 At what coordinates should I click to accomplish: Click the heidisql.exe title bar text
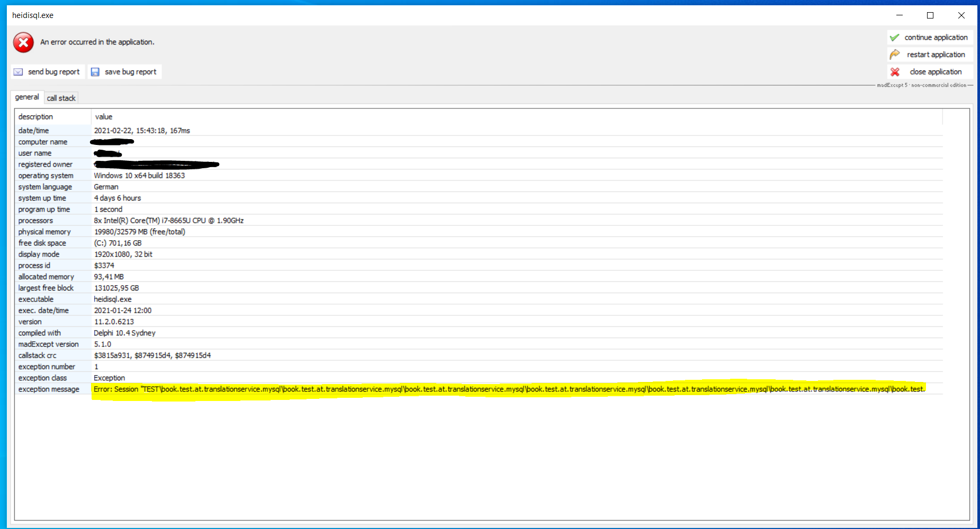point(33,15)
